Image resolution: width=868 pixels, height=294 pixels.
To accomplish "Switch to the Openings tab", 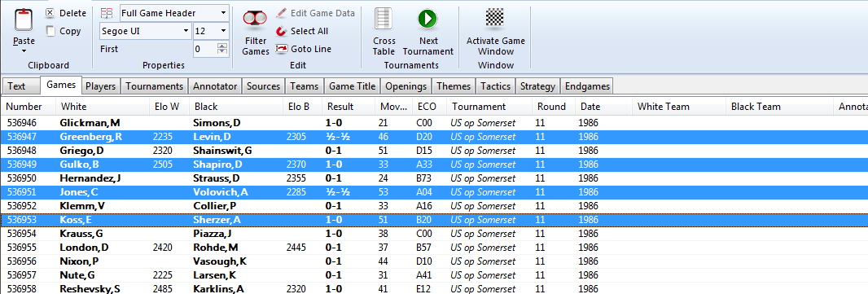I will [x=406, y=86].
